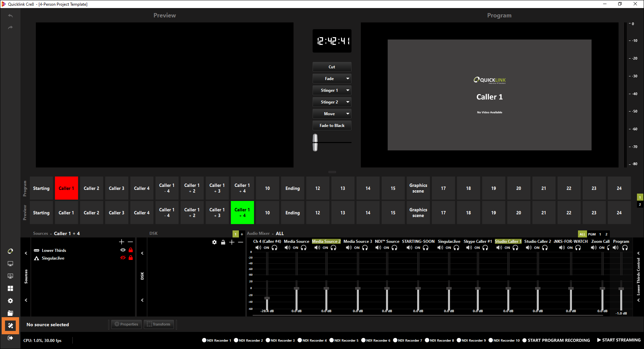Click START STREAMING
Screen dimensions: 644x349
point(619,340)
